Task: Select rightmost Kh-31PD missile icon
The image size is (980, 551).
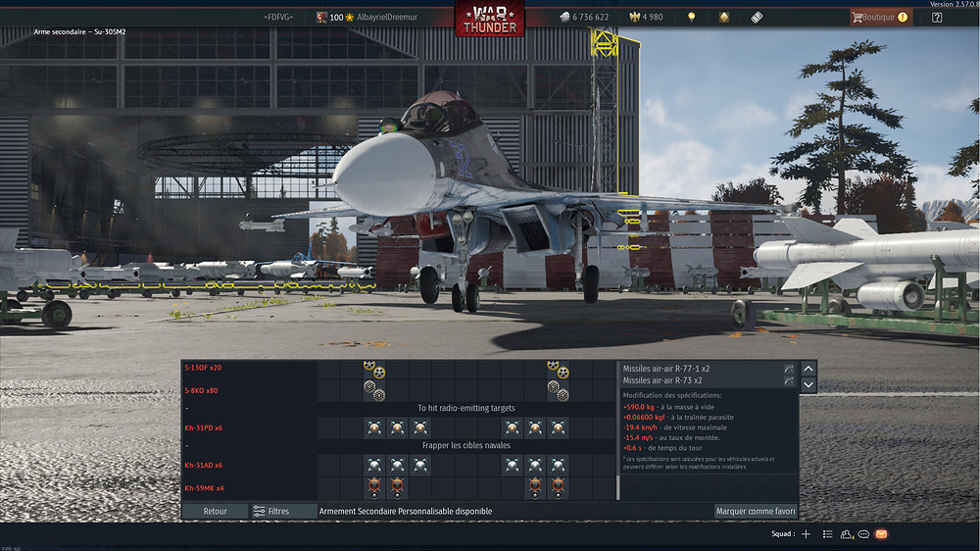Action: pyautogui.click(x=559, y=427)
